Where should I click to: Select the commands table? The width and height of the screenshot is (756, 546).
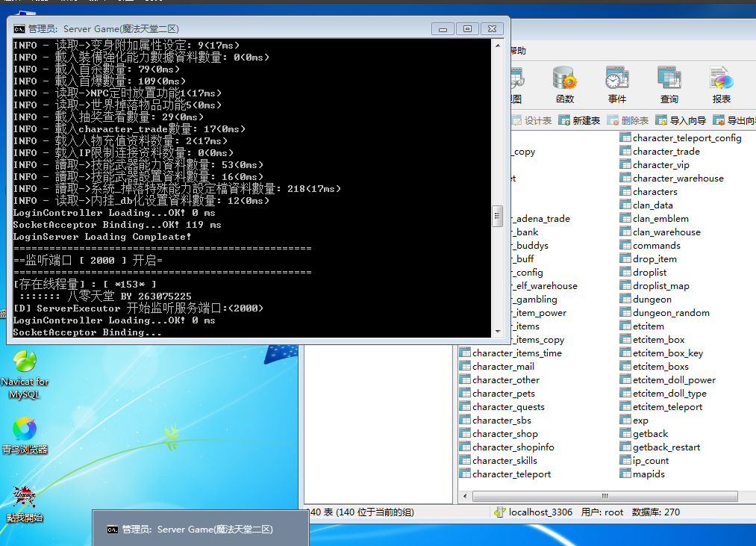[651, 246]
